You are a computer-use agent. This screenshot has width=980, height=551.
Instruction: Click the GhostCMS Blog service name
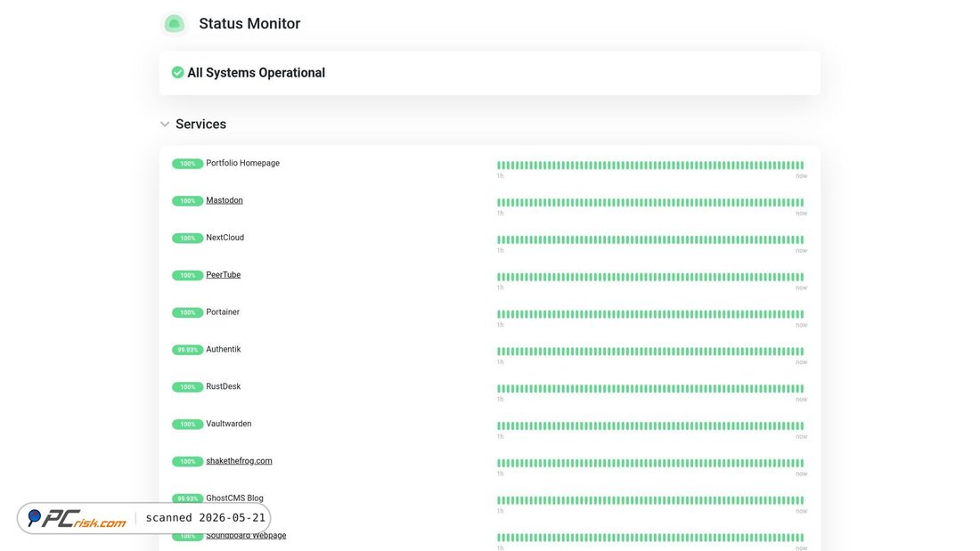click(x=234, y=498)
